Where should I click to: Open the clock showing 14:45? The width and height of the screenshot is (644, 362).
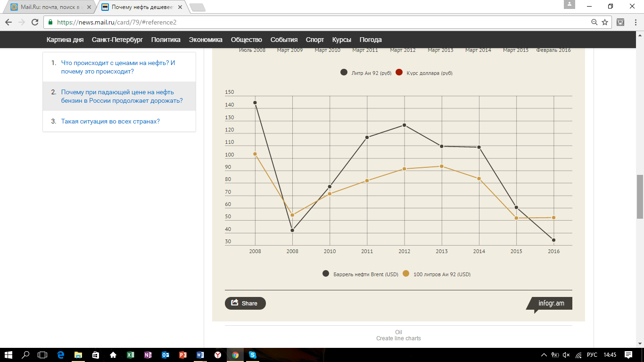(x=610, y=355)
